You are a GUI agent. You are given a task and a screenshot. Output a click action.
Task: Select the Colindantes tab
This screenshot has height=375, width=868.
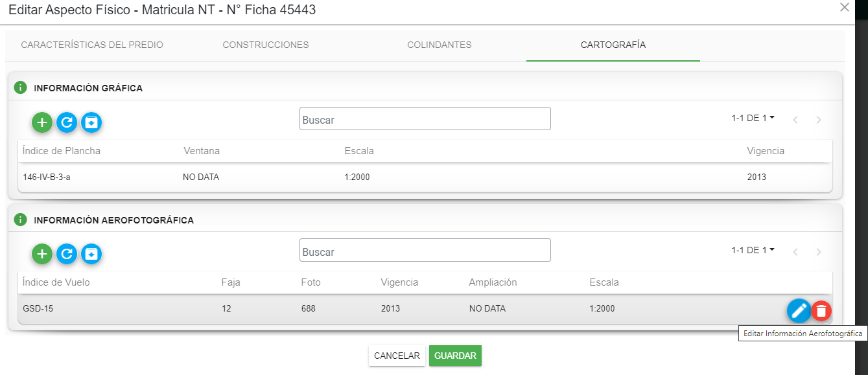coord(440,45)
